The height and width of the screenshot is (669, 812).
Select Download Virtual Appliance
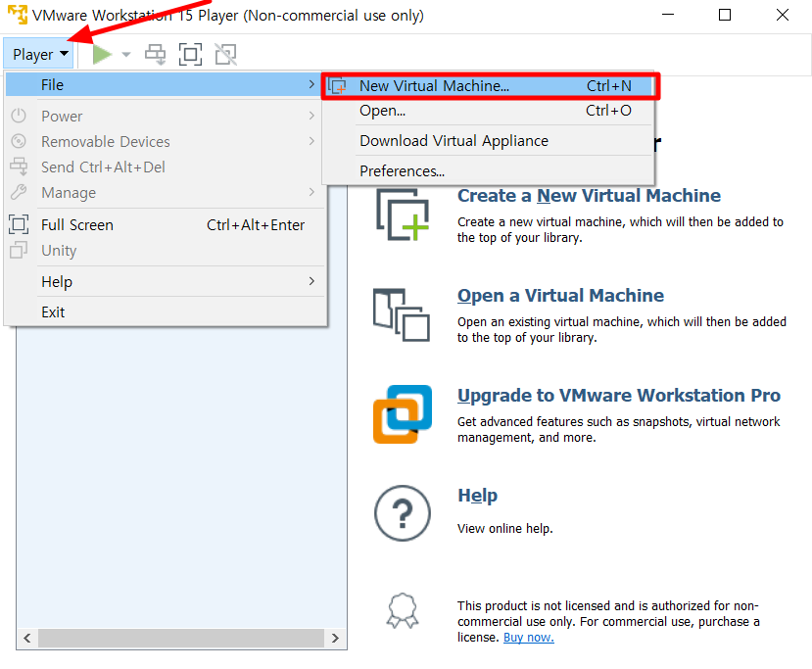(x=488, y=141)
